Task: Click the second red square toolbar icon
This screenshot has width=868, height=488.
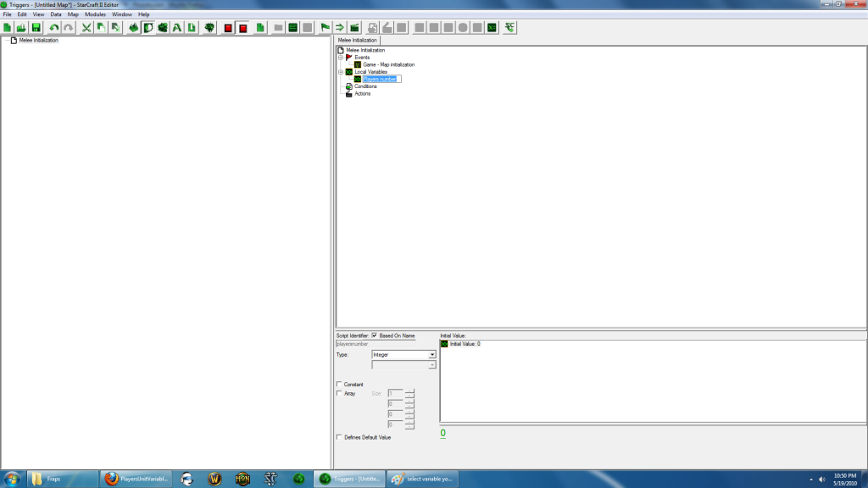Action: pyautogui.click(x=242, y=28)
